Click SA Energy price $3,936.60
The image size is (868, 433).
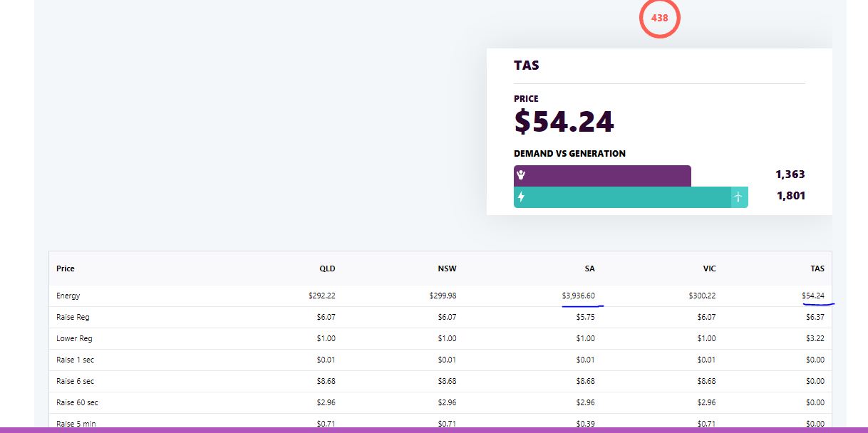(578, 296)
